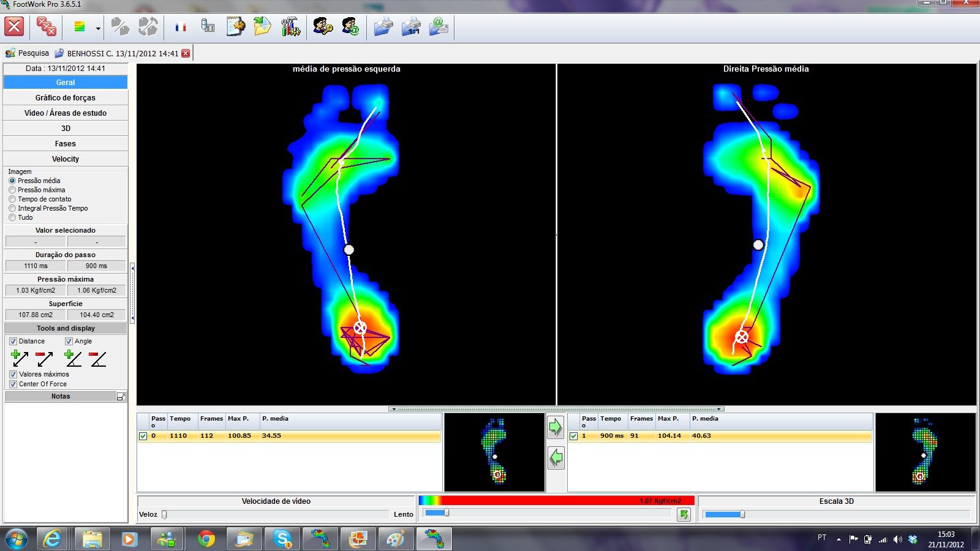Click the send by email icon
Viewport: 980px width, 551px height.
click(439, 27)
